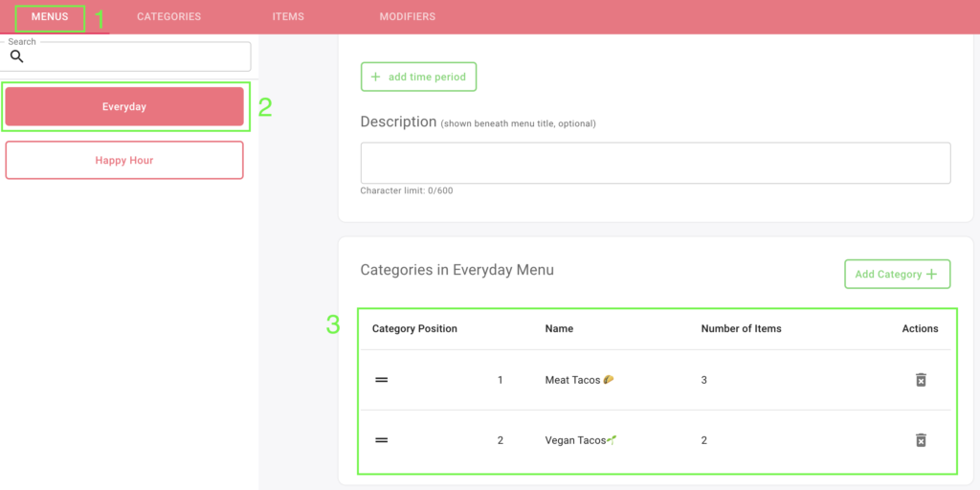Screen dimensions: 980x490
Task: Click the Add Category button
Action: click(x=898, y=274)
